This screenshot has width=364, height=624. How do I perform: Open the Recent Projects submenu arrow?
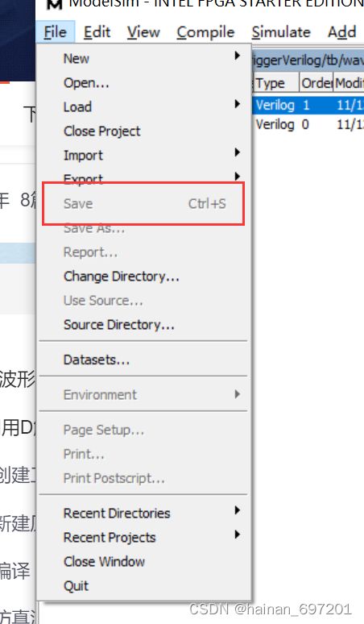pos(237,534)
